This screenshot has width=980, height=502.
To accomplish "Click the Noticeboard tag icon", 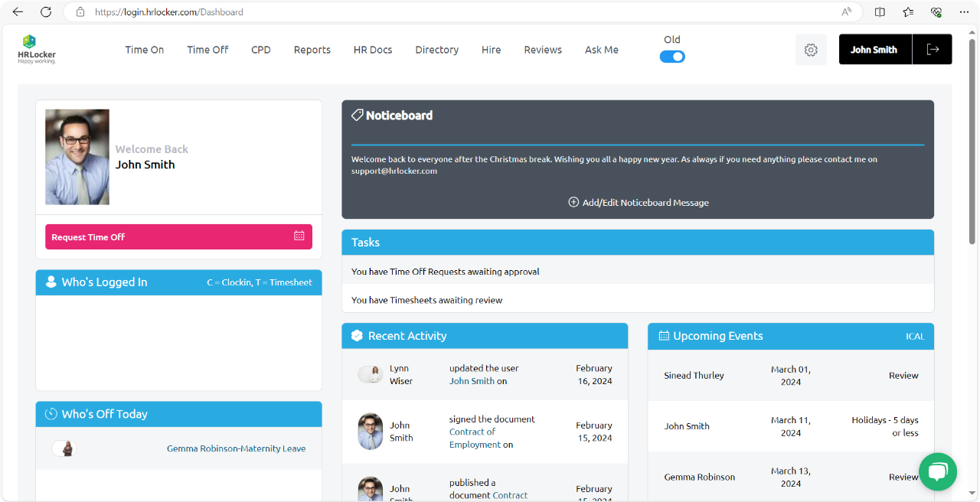I will pos(358,115).
